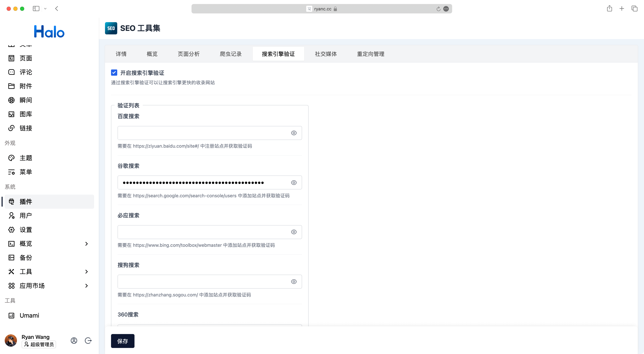Expand the 工具 submenu chevron in sidebar
Image resolution: width=644 pixels, height=354 pixels.
[87, 272]
